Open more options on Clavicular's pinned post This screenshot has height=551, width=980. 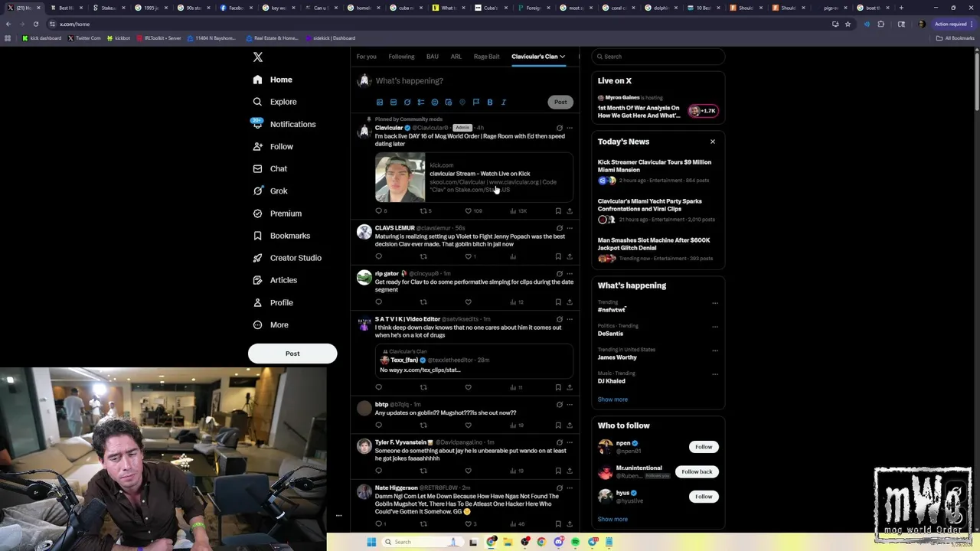pos(570,128)
